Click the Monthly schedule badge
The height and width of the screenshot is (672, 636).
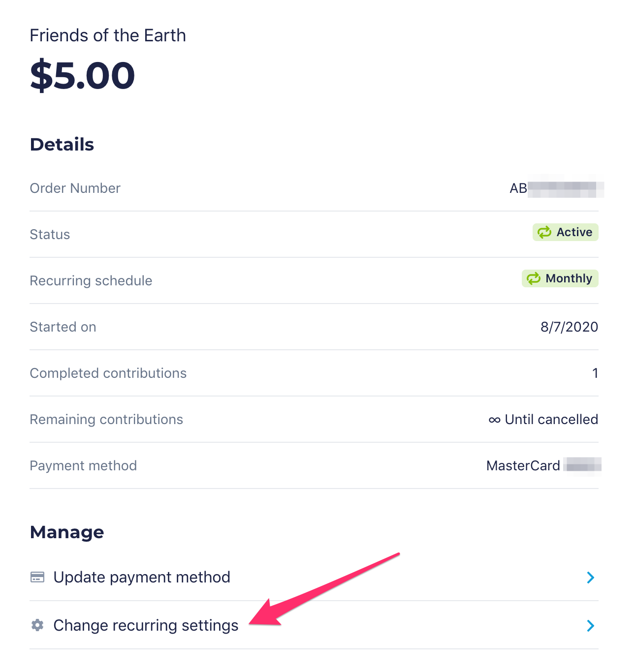(560, 278)
